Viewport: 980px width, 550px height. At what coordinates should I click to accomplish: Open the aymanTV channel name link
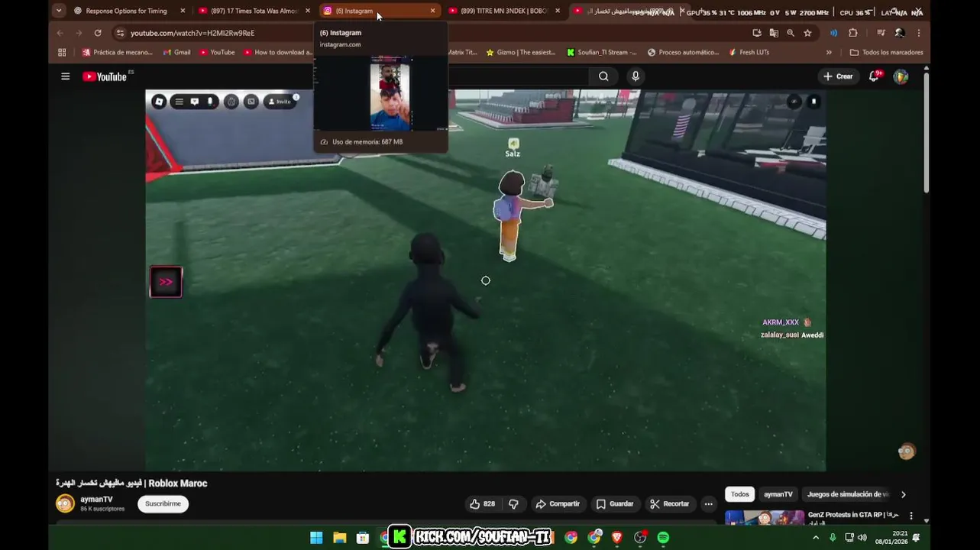point(96,499)
